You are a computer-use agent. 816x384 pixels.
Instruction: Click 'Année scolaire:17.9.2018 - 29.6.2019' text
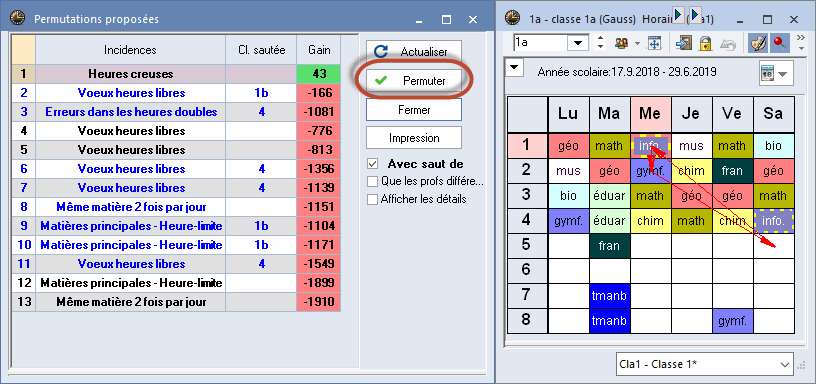pos(627,72)
